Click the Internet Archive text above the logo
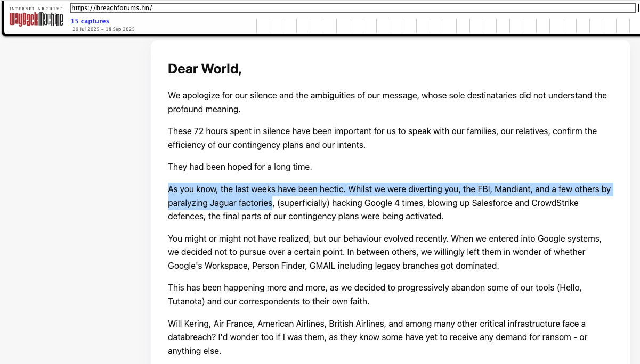The height and width of the screenshot is (364, 640). pyautogui.click(x=36, y=9)
